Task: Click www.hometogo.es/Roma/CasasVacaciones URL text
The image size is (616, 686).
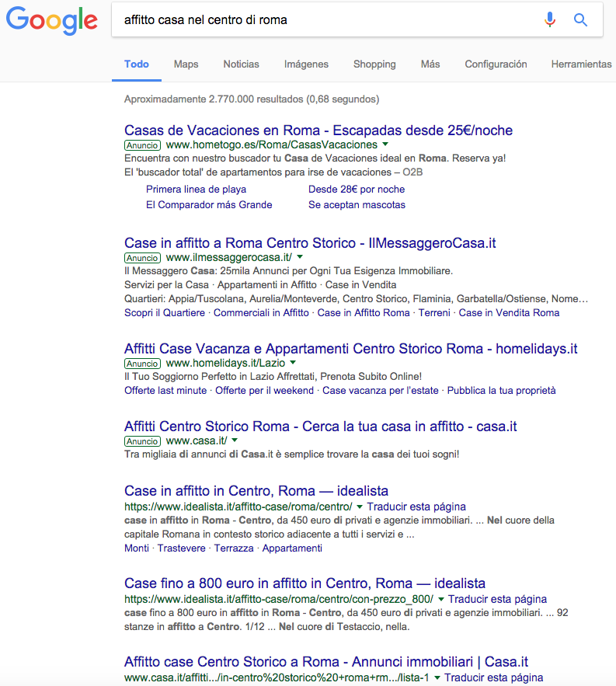Action: [272, 145]
